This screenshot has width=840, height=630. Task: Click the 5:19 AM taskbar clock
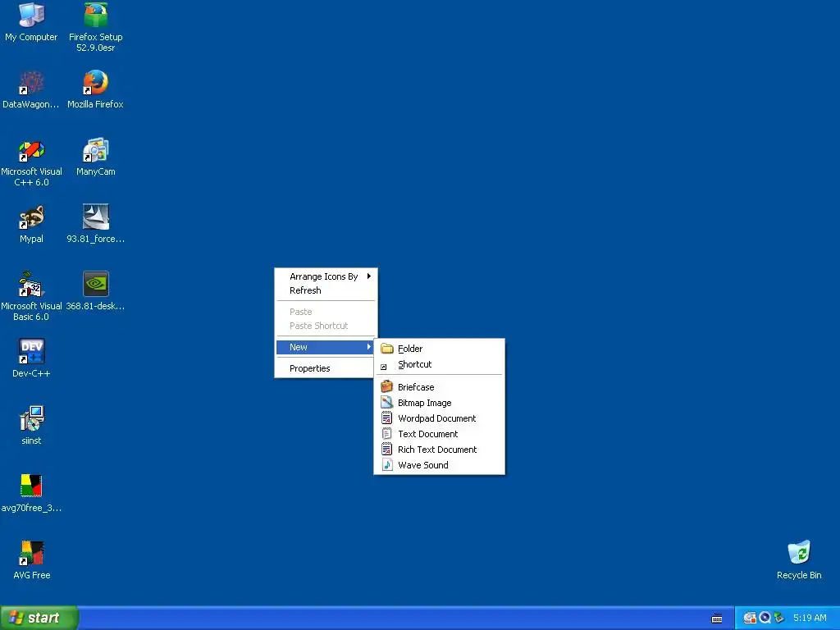tap(810, 618)
